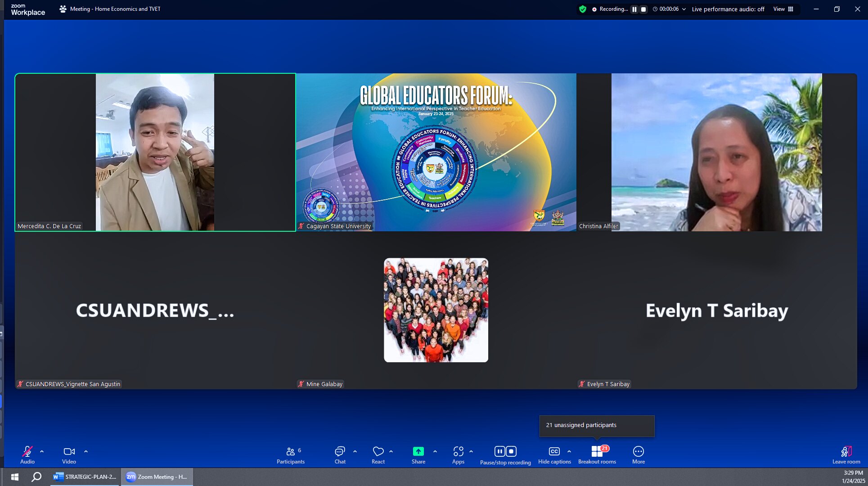Expand reaction options arrow beside React
Image resolution: width=868 pixels, height=486 pixels.
coord(391,451)
